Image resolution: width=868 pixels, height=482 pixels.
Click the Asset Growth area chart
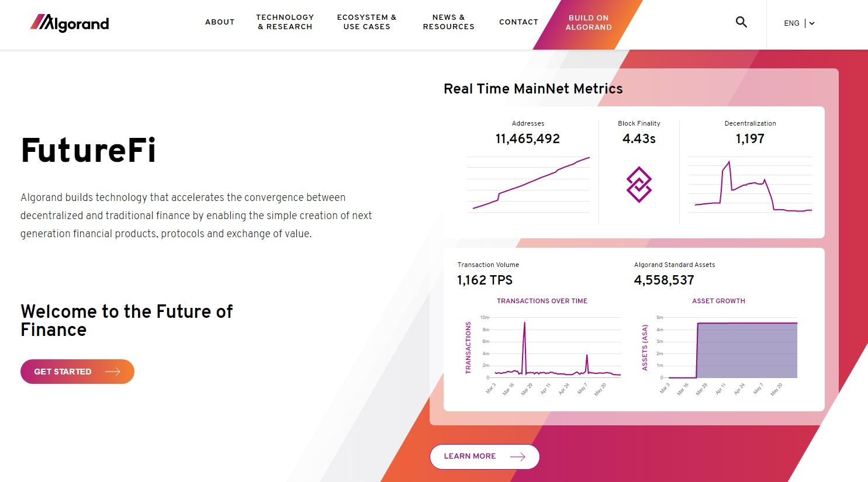point(747,349)
